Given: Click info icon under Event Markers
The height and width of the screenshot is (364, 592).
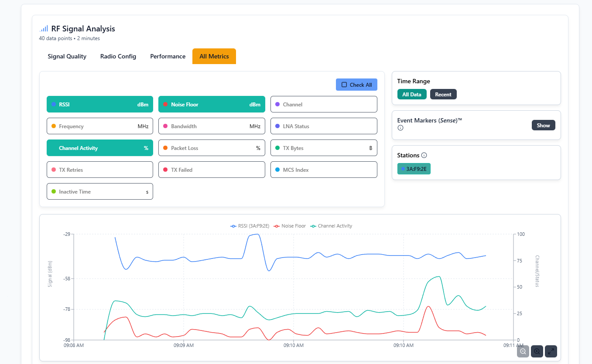Looking at the screenshot, I should pos(400,128).
